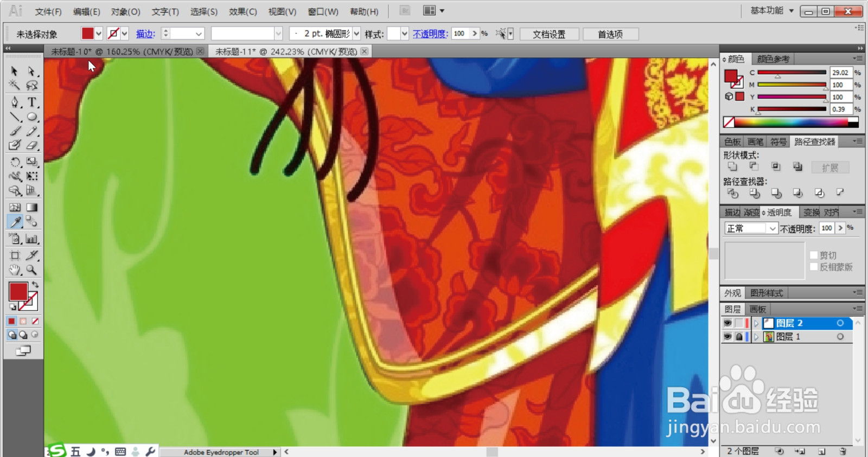Viewport: 868px width, 457px height.
Task: Pick the Hand tool
Action: click(15, 270)
